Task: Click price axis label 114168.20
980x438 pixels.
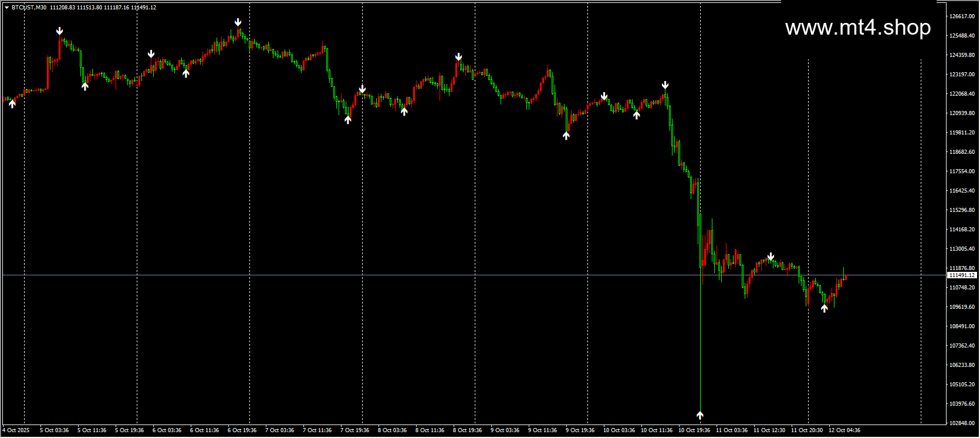Action: (x=962, y=230)
